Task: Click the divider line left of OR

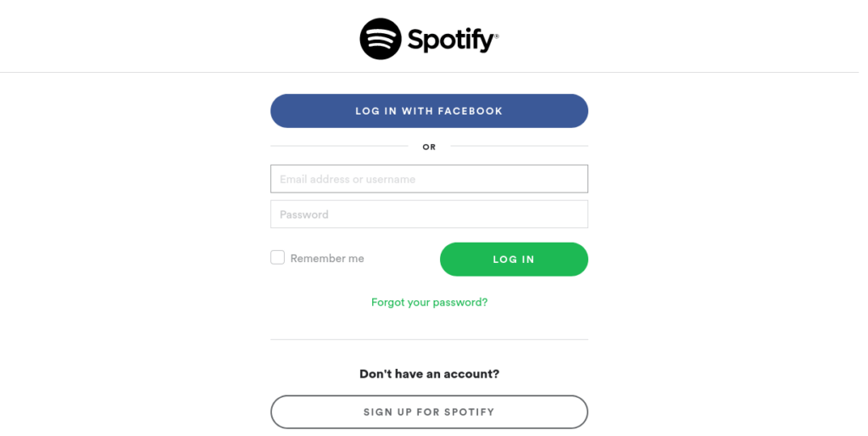Action: pos(339,146)
